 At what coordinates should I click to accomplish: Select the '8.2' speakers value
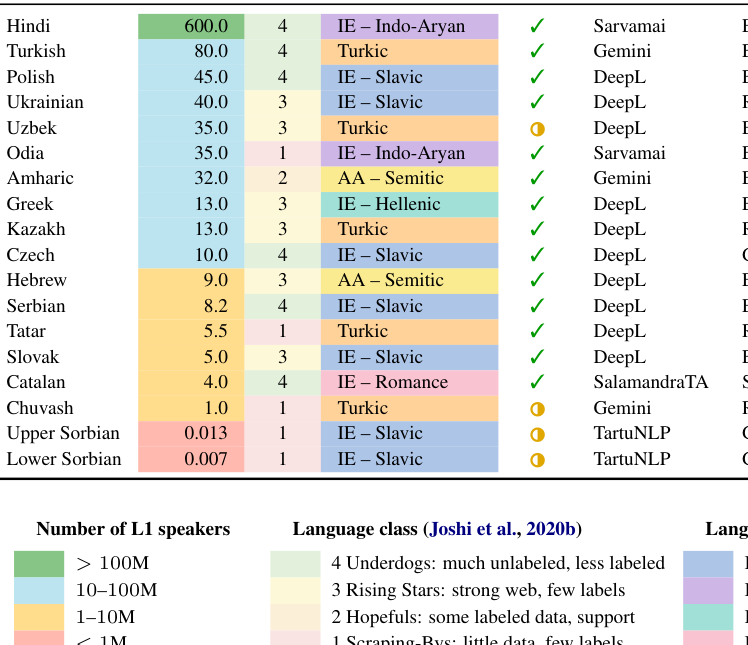click(x=216, y=306)
